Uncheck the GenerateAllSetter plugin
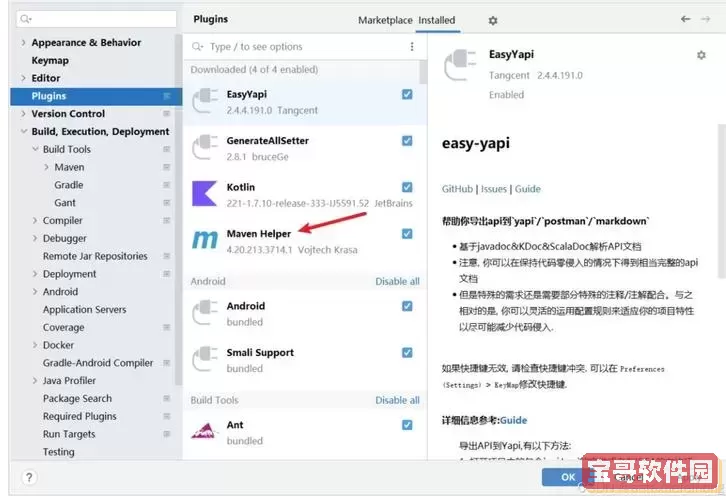The height and width of the screenshot is (500, 726). coord(407,141)
